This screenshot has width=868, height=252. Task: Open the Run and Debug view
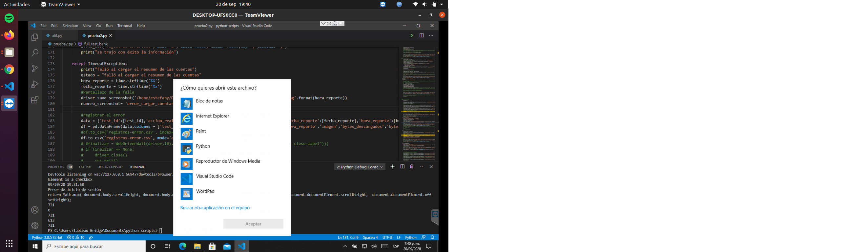35,84
